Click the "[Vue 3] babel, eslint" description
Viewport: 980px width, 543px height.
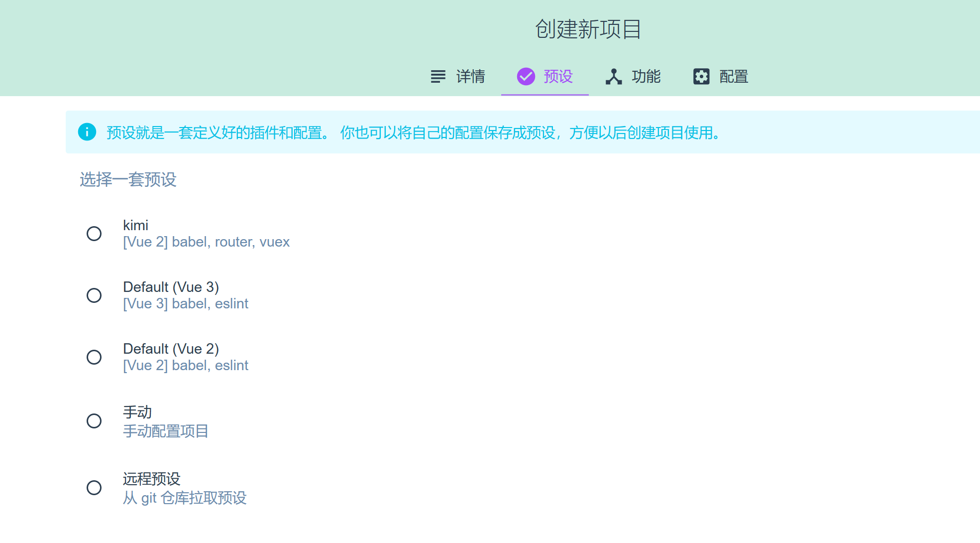186,304
